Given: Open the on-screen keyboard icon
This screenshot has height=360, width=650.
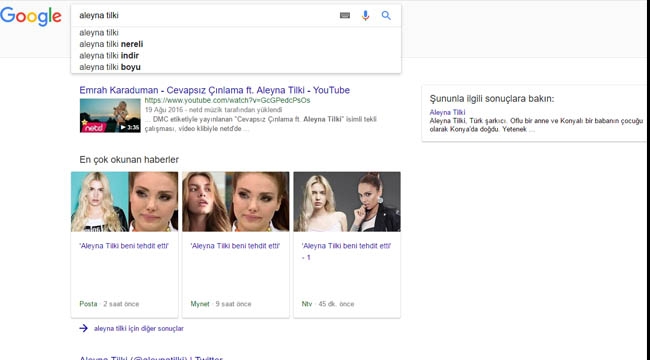Looking at the screenshot, I should [x=345, y=16].
